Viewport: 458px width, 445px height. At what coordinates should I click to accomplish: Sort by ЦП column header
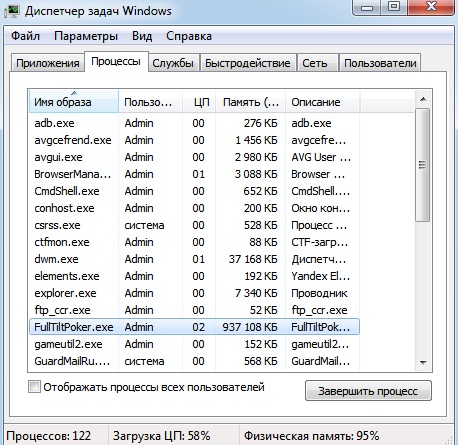coord(199,102)
